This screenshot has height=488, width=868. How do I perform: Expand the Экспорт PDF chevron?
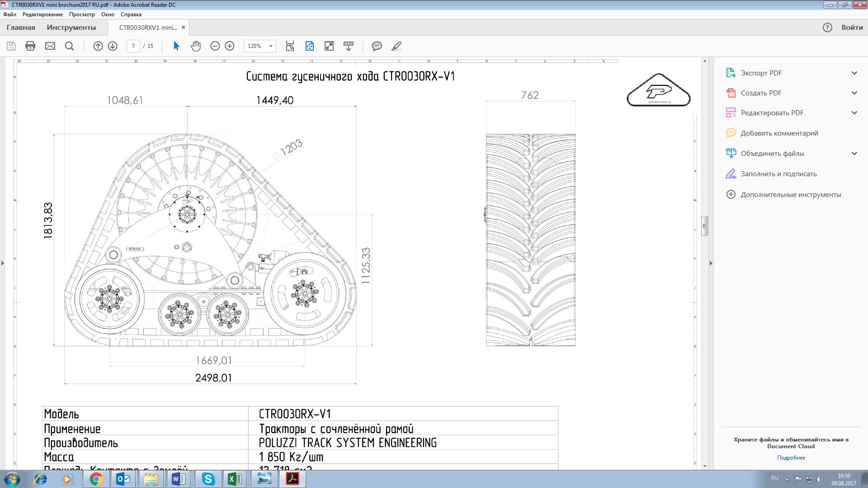[x=854, y=73]
